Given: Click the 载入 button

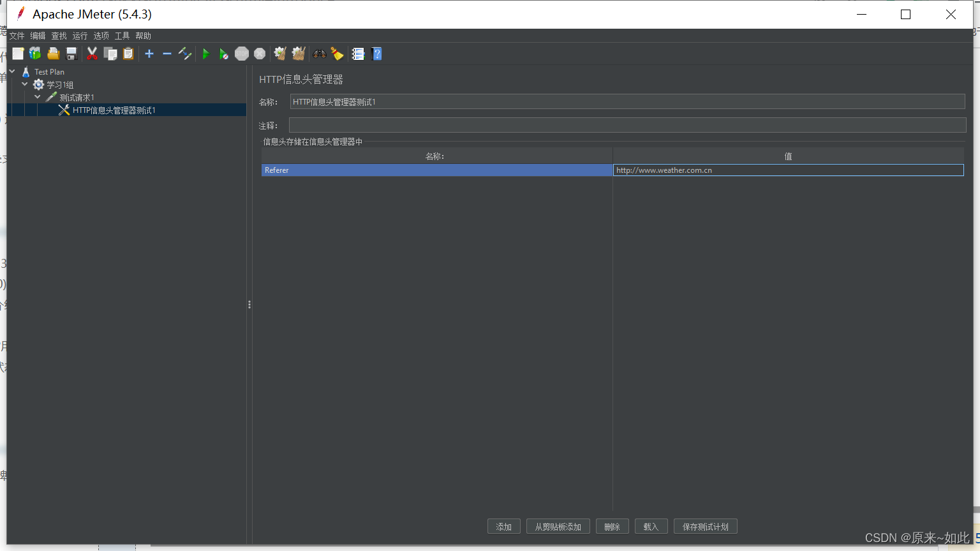Looking at the screenshot, I should 651,527.
